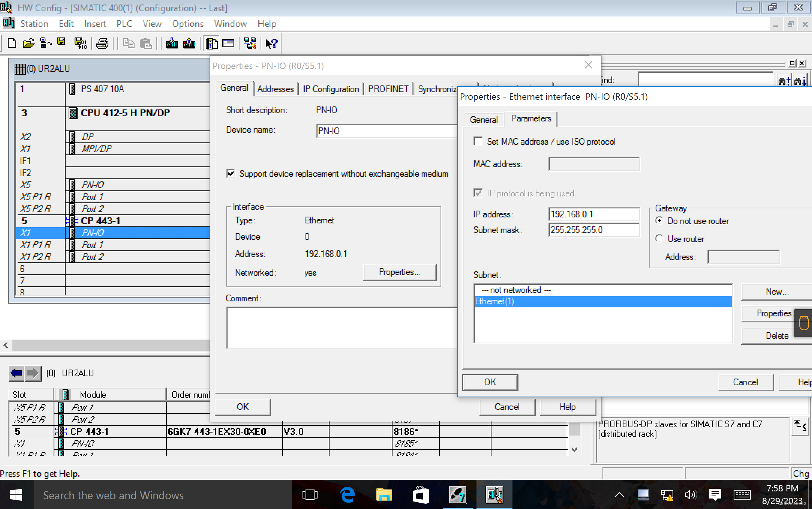The width and height of the screenshot is (812, 509).
Task: Open the PLC menu
Action: point(124,24)
